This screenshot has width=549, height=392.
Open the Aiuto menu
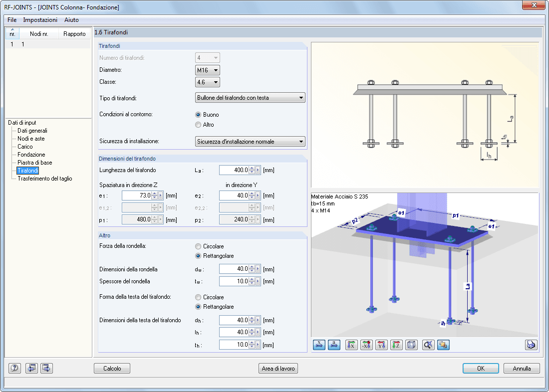(x=71, y=20)
